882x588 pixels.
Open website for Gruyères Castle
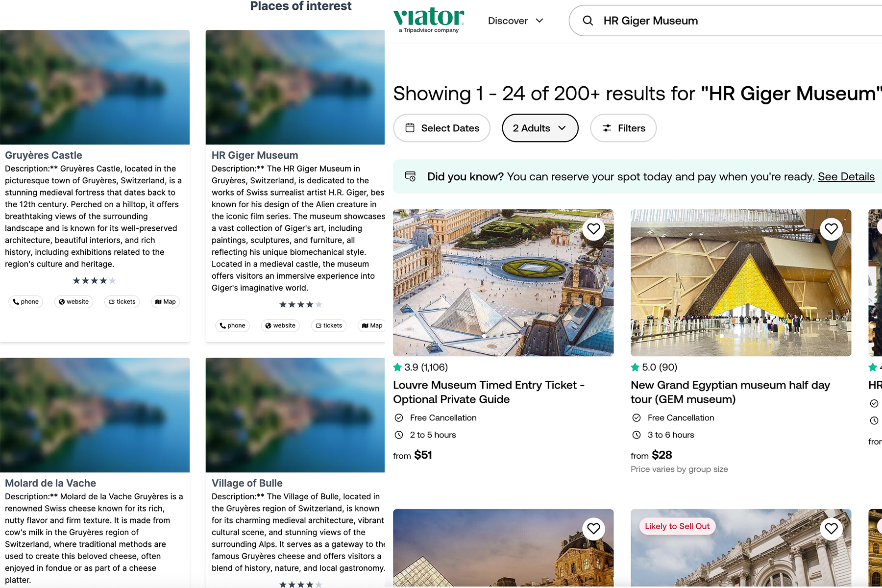tap(74, 302)
